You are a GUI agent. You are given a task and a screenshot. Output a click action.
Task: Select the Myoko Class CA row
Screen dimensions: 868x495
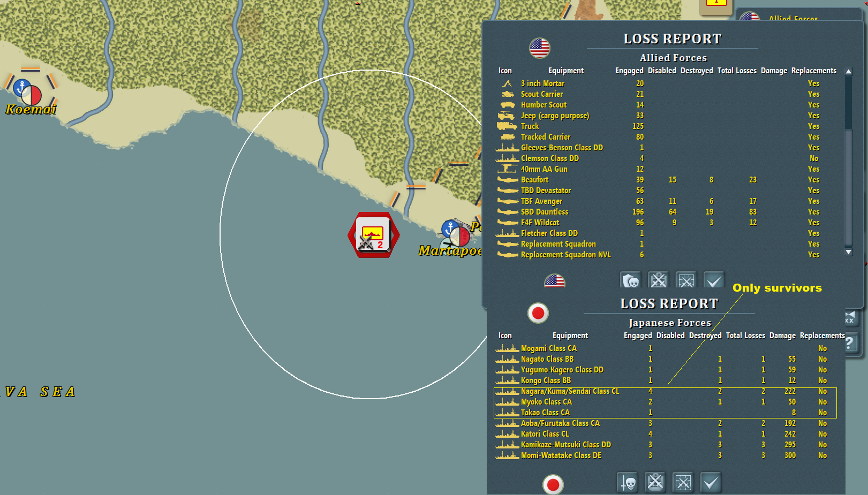point(665,402)
